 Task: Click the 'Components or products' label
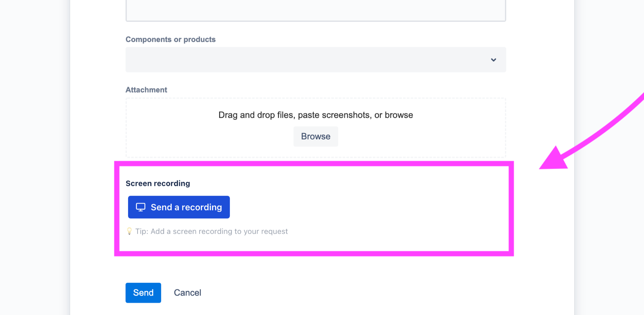click(x=170, y=40)
